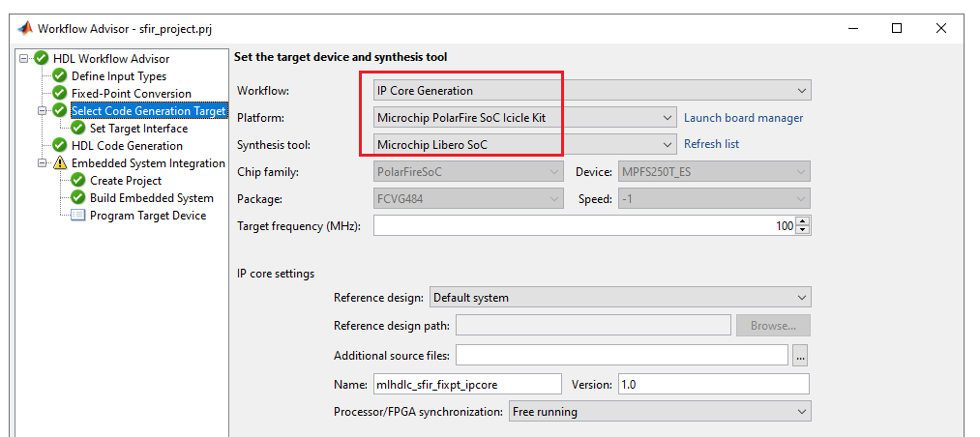Click green check icon next to Define Input Types

coord(60,76)
